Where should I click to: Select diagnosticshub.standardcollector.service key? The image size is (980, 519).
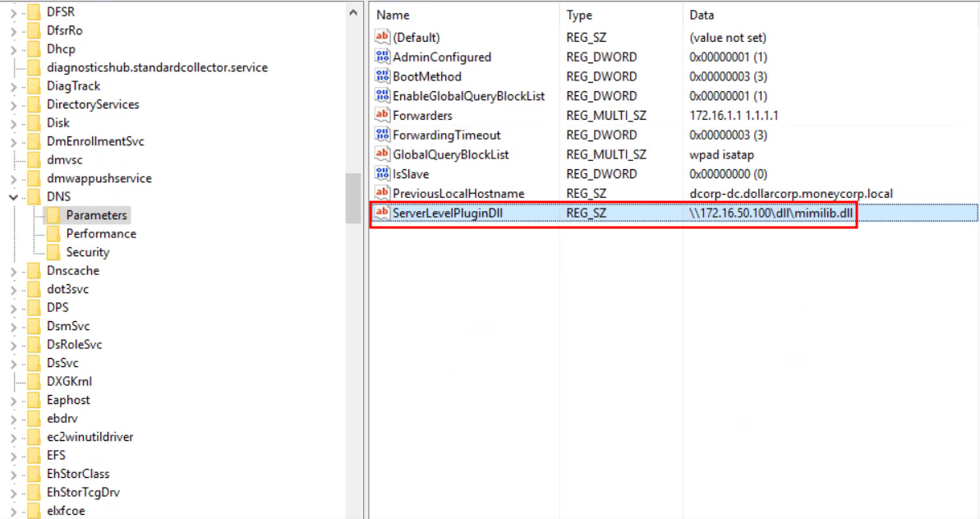pos(157,67)
